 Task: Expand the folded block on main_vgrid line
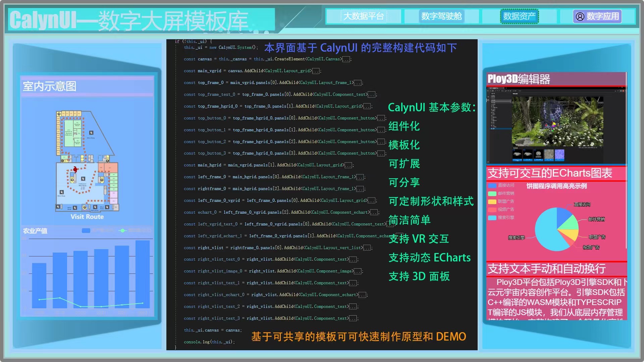click(x=316, y=71)
